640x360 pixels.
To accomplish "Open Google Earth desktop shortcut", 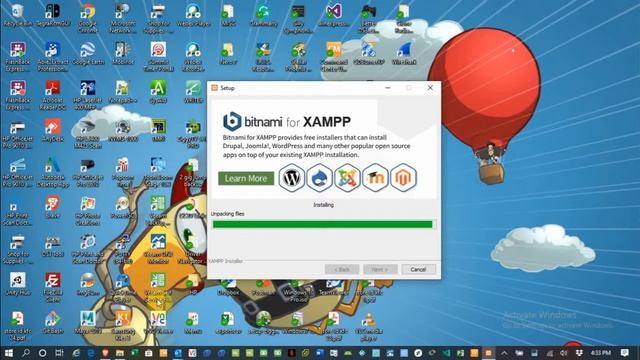I will pos(88,54).
